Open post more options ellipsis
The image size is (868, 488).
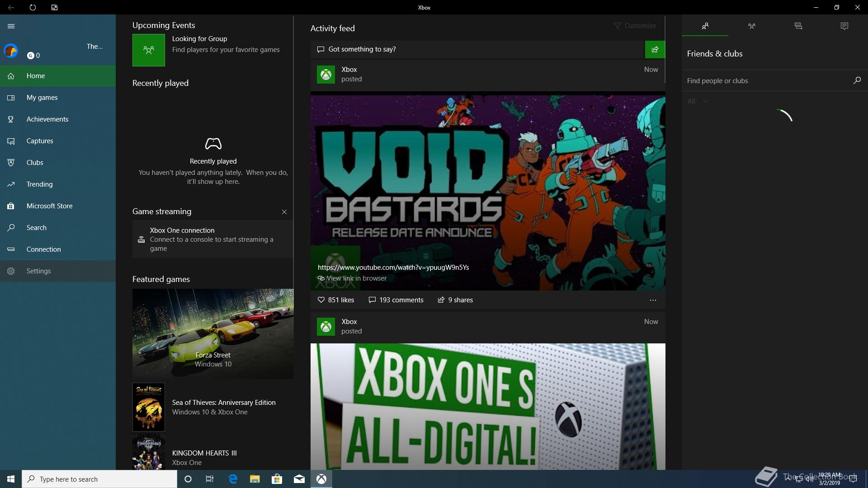point(653,300)
